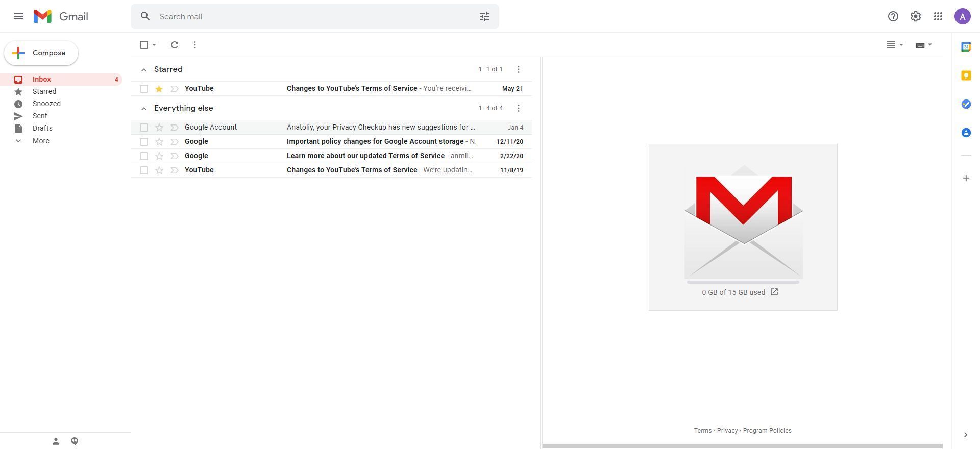
Task: Select the YouTube 11/8/19 email checkbox
Action: click(x=144, y=170)
